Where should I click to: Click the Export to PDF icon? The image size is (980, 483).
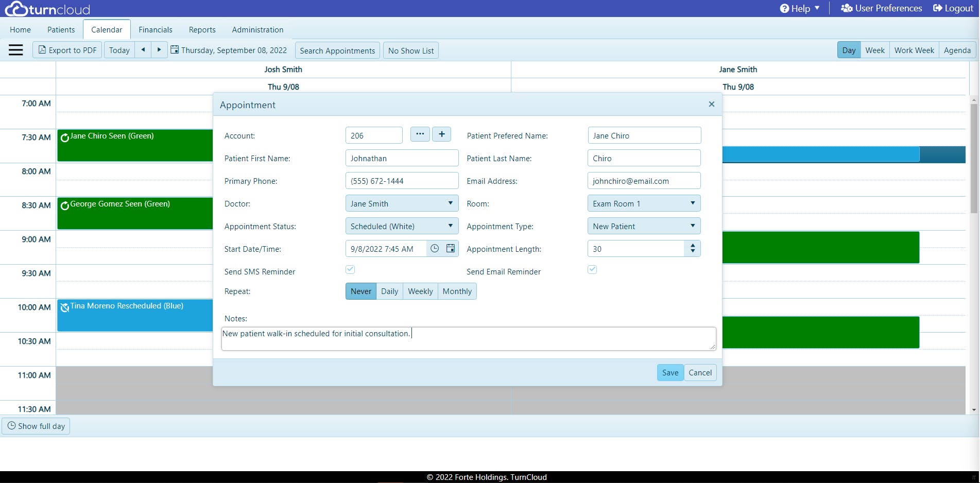point(42,49)
